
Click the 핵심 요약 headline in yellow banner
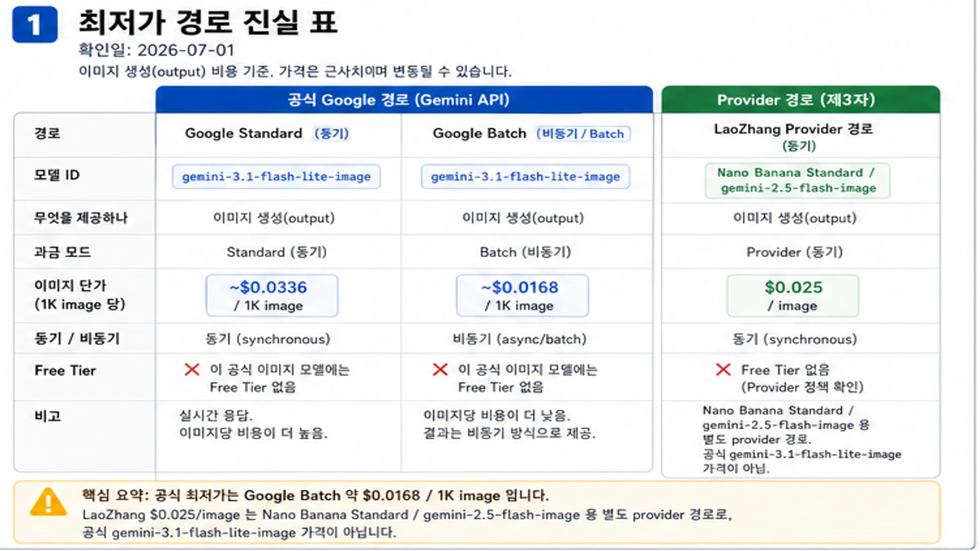pyautogui.click(x=316, y=495)
